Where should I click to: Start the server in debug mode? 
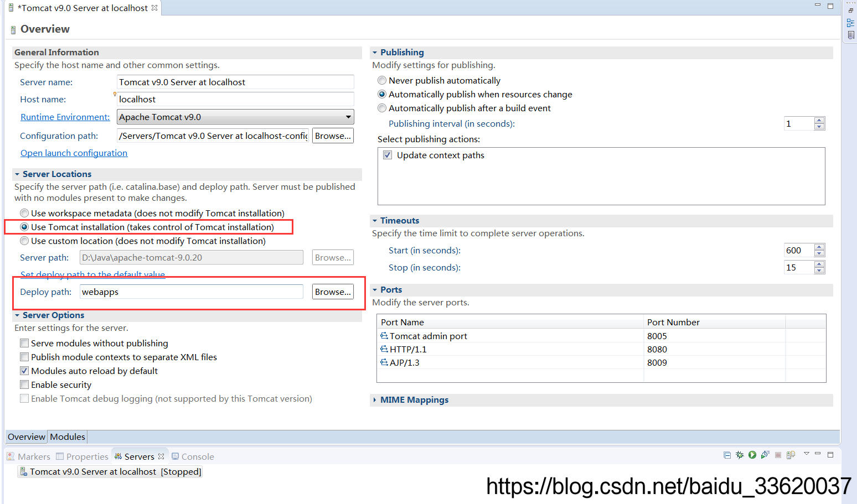tap(740, 455)
